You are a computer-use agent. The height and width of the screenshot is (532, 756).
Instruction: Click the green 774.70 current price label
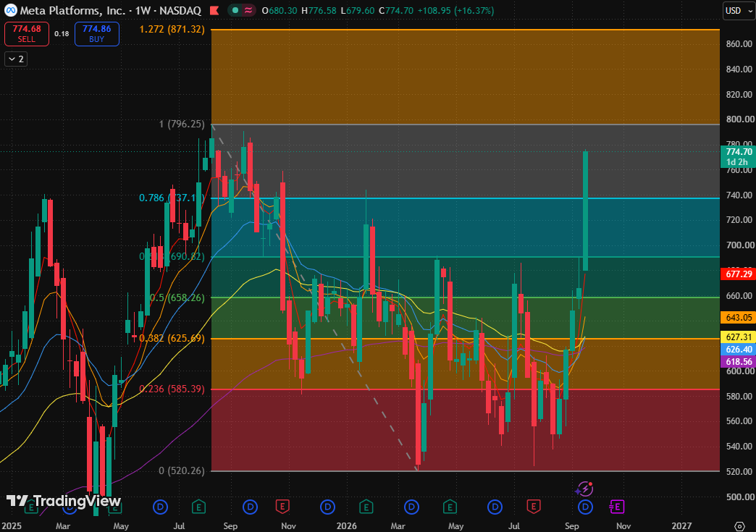pos(738,157)
